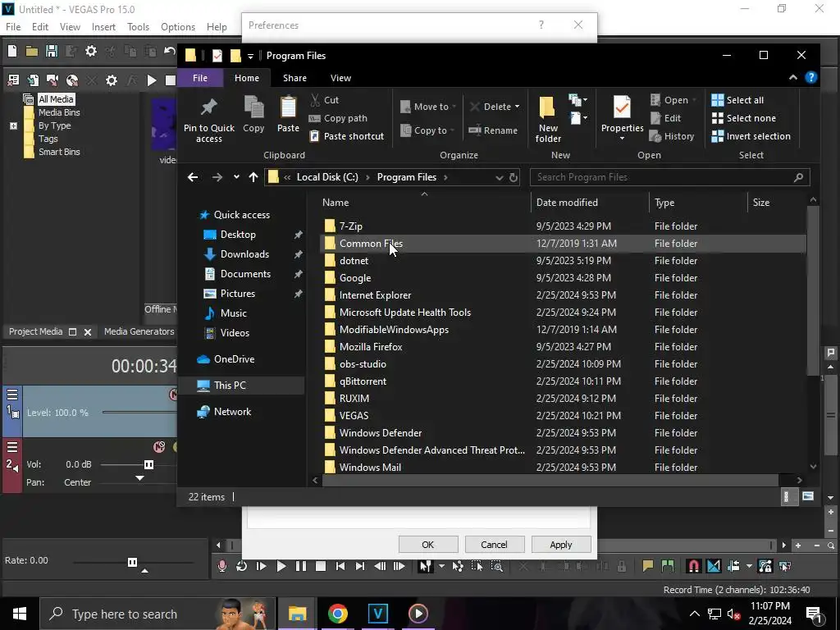Expand the By Type tree node

coord(13,126)
